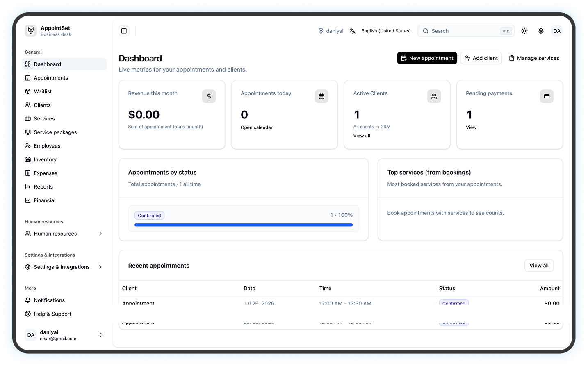Click the dollar icon on Revenue card
Screen dimensions: 588x366
tap(209, 96)
